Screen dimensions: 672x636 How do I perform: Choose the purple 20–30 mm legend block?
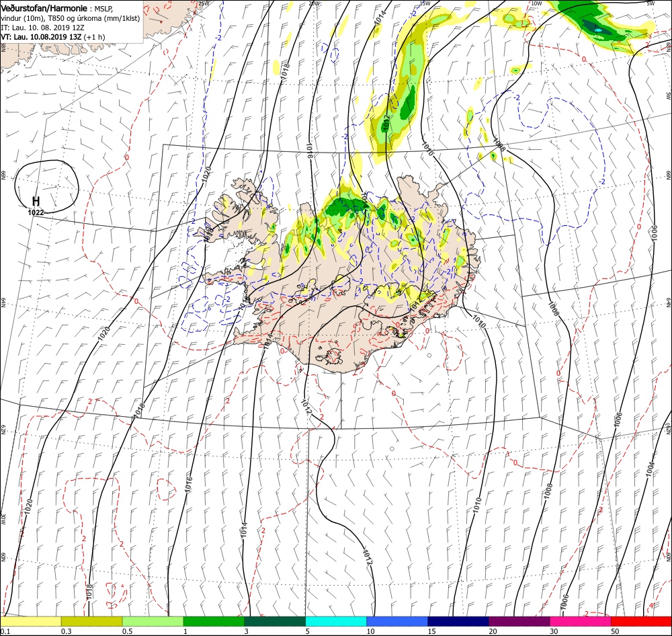click(519, 621)
